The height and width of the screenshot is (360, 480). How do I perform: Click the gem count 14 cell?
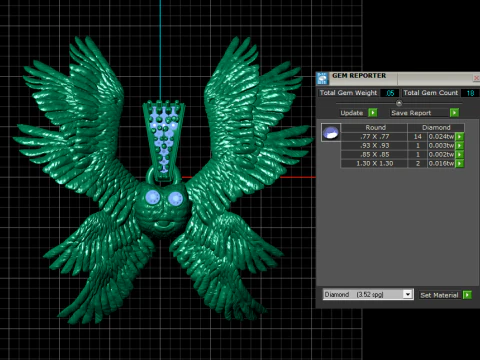[418, 137]
